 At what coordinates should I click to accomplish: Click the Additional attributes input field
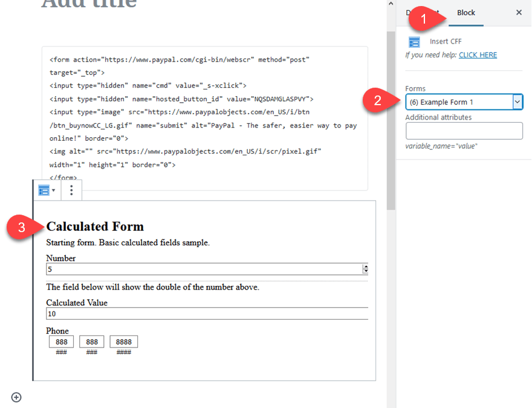[x=464, y=130]
